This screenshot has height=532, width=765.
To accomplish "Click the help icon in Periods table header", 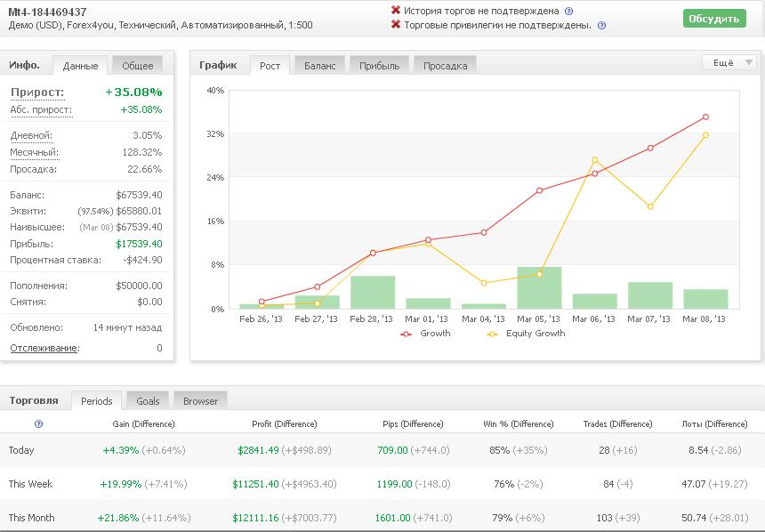I will [38, 423].
